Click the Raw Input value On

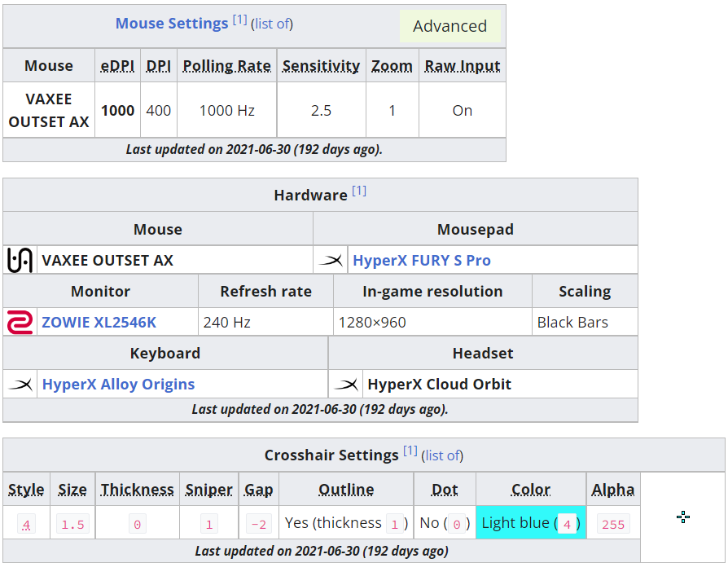[463, 111]
